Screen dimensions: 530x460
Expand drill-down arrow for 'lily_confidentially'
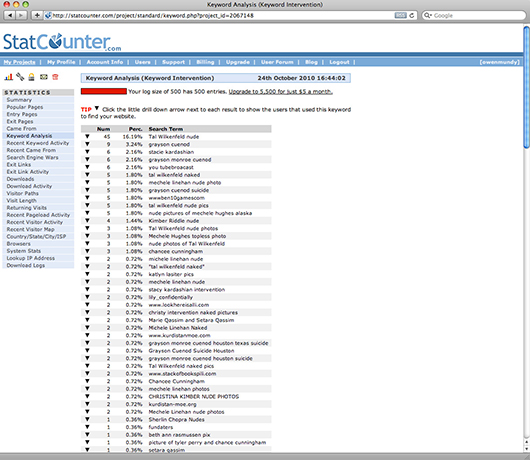[x=87, y=297]
